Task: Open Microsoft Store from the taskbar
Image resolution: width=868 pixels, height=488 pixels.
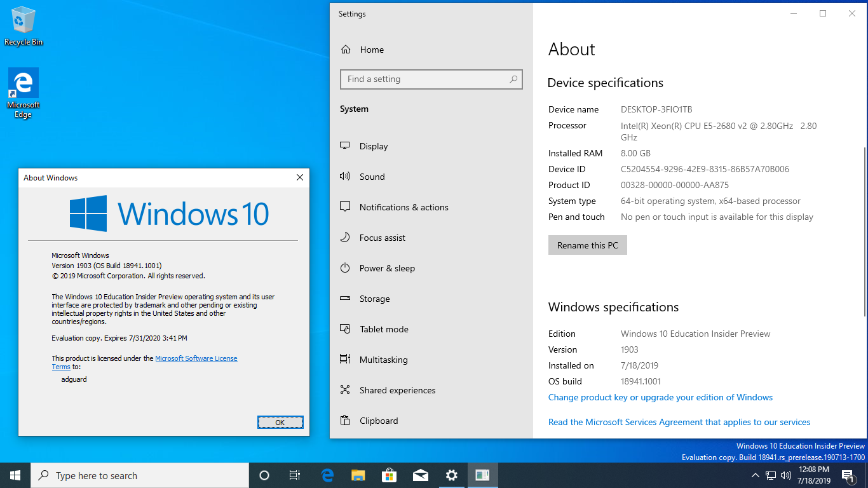Action: click(390, 475)
